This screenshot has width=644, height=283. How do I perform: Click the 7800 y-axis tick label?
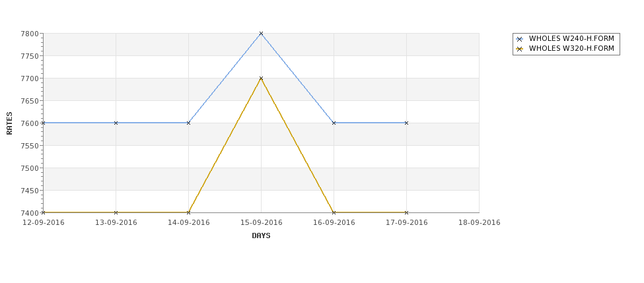pos(30,34)
